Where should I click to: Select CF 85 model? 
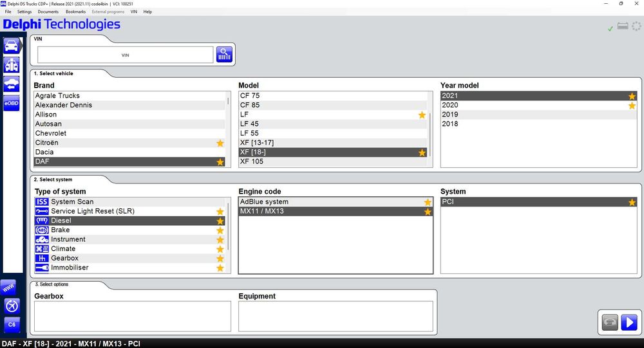(x=333, y=105)
